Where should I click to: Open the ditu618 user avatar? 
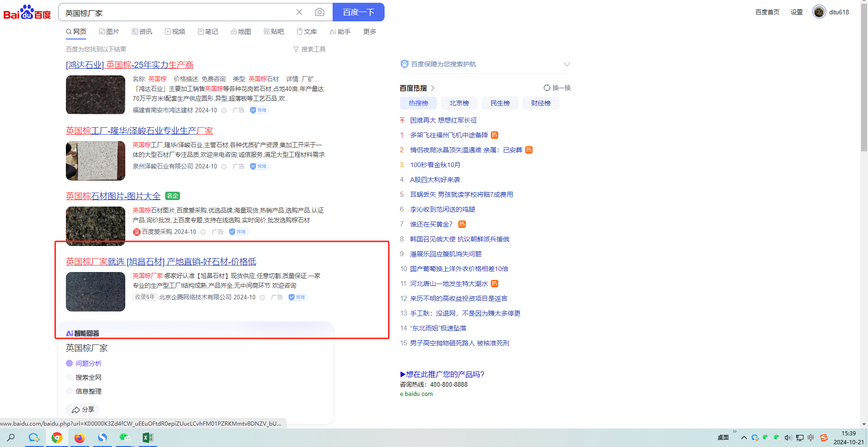pyautogui.click(x=819, y=12)
